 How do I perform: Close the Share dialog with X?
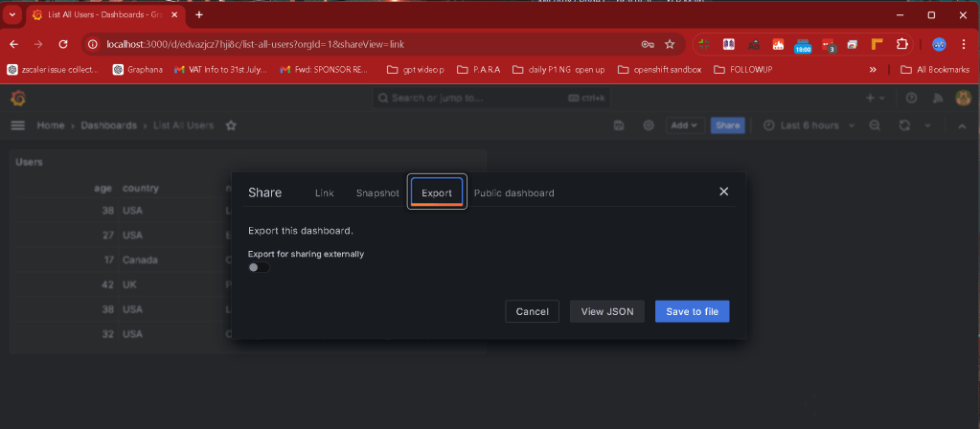724,192
